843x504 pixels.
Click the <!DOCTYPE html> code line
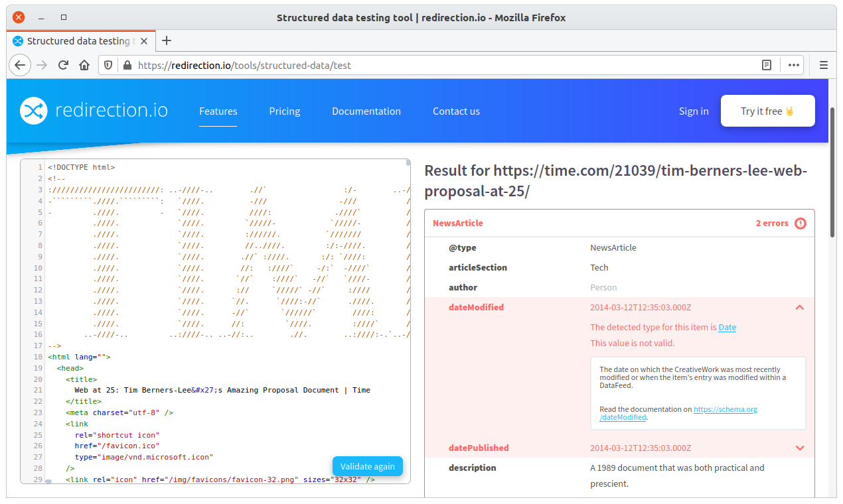[x=81, y=168]
